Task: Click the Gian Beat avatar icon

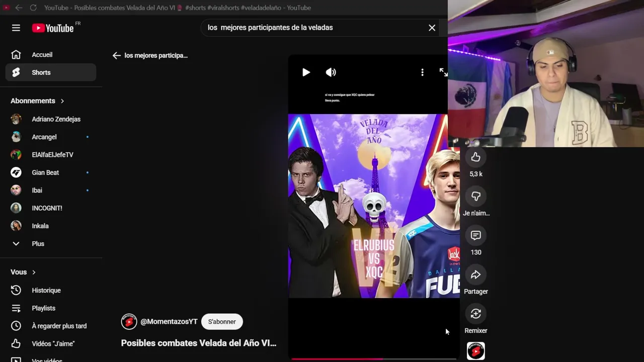Action: pos(16,172)
